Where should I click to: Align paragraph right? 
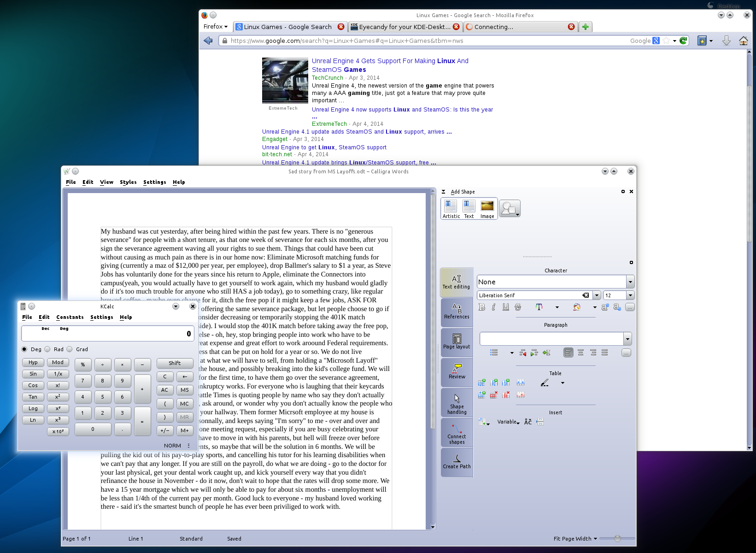coord(593,353)
